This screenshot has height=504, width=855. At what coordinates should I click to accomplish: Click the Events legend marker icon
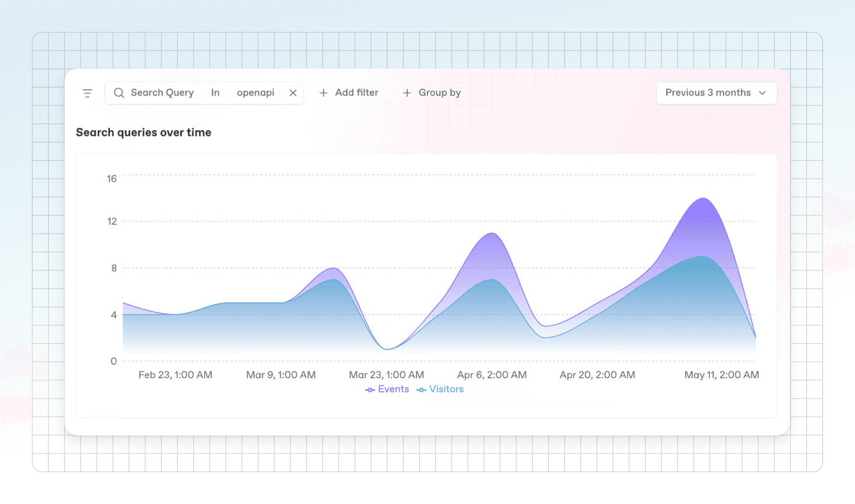(370, 390)
